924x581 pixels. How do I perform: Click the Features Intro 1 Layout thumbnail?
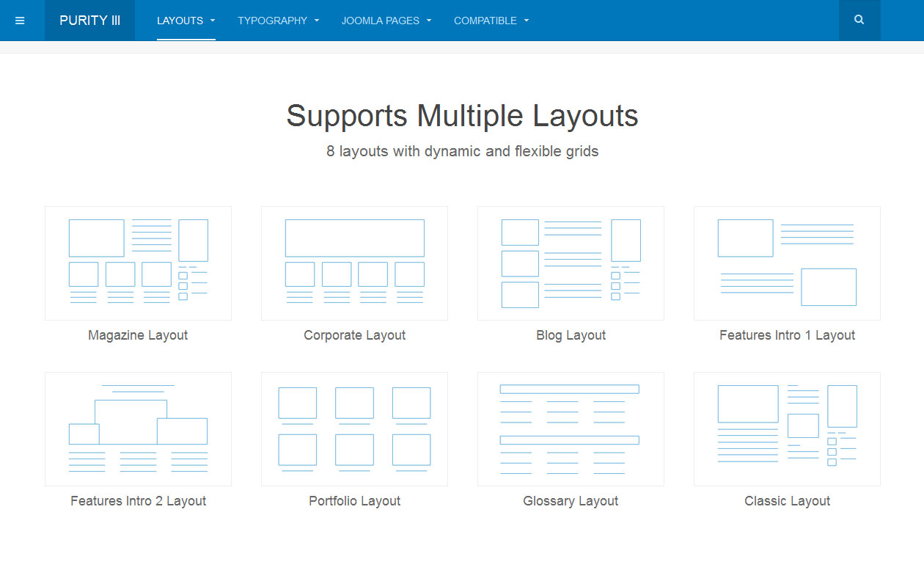(787, 263)
